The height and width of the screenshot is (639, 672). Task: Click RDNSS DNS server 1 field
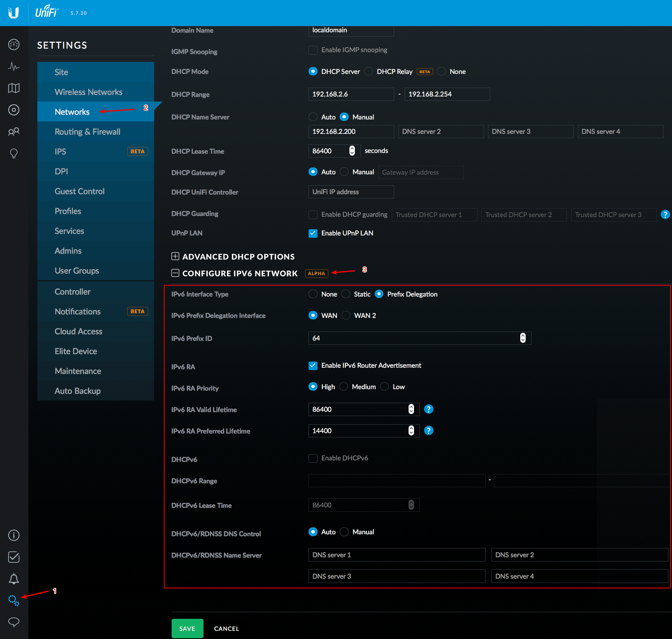point(397,555)
